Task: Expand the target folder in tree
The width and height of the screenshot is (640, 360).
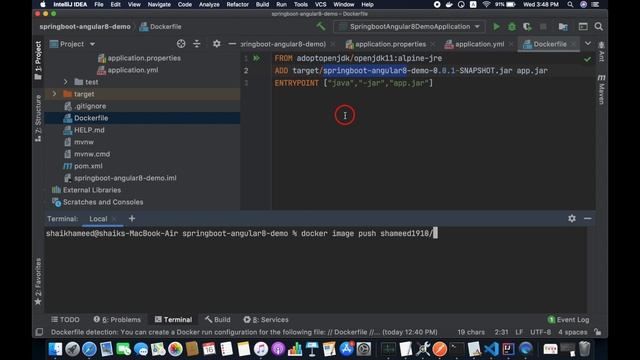Action: (x=54, y=94)
